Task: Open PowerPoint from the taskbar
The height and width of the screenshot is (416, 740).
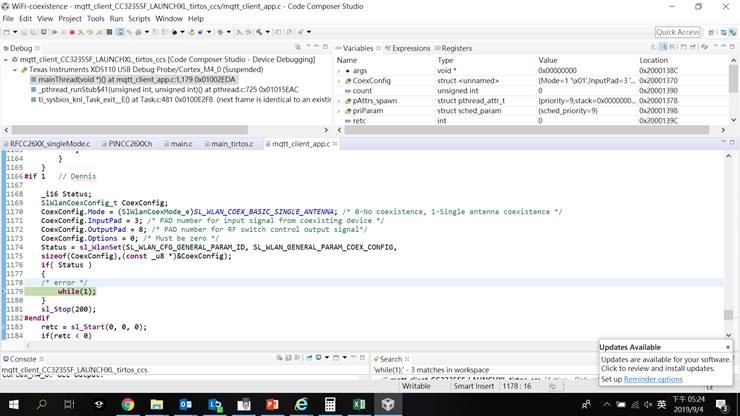Action: click(x=272, y=404)
